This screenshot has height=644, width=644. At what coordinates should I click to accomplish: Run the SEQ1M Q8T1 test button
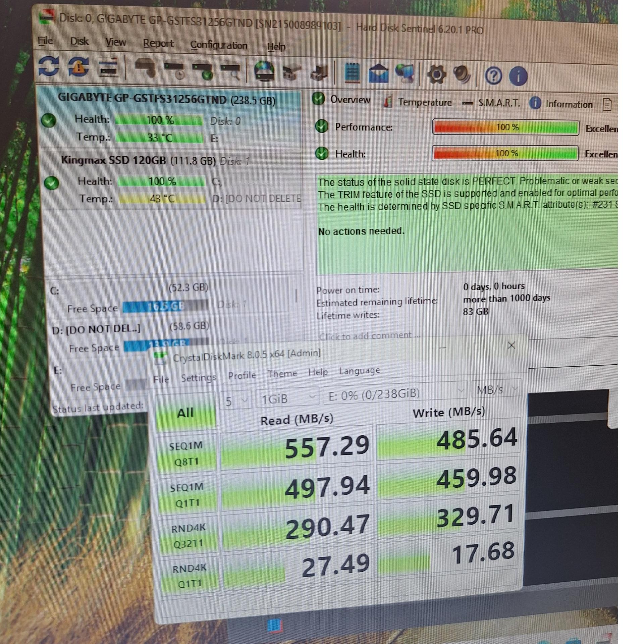(x=186, y=453)
